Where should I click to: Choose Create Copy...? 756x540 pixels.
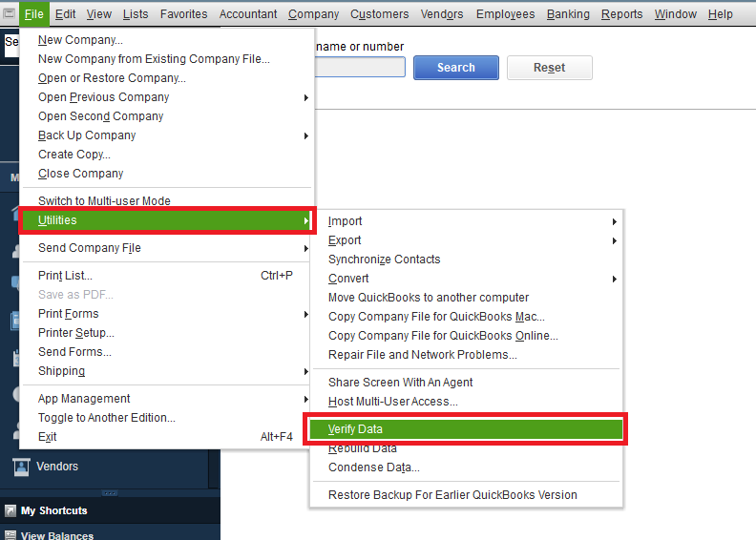pos(167,155)
